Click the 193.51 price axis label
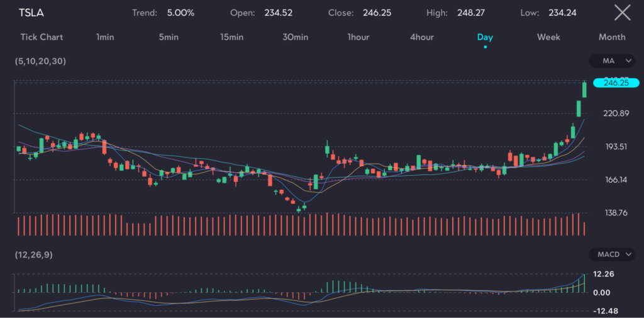This screenshot has width=644, height=318. [x=616, y=147]
